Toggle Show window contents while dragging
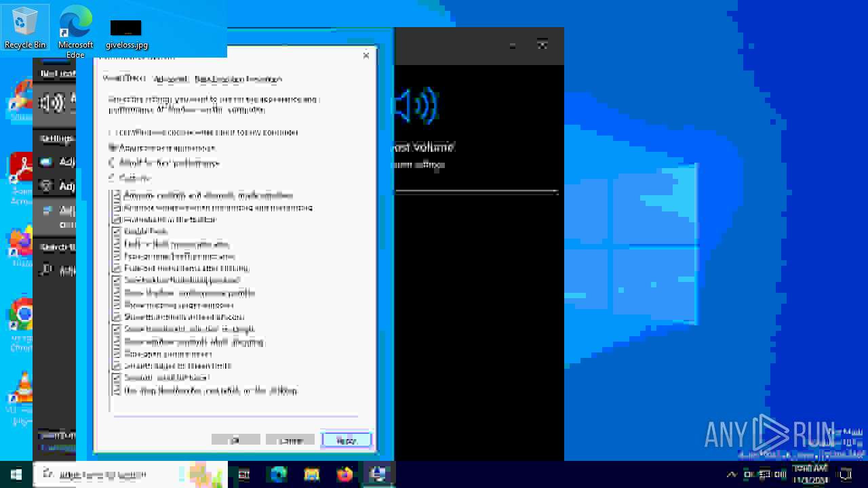 [117, 342]
